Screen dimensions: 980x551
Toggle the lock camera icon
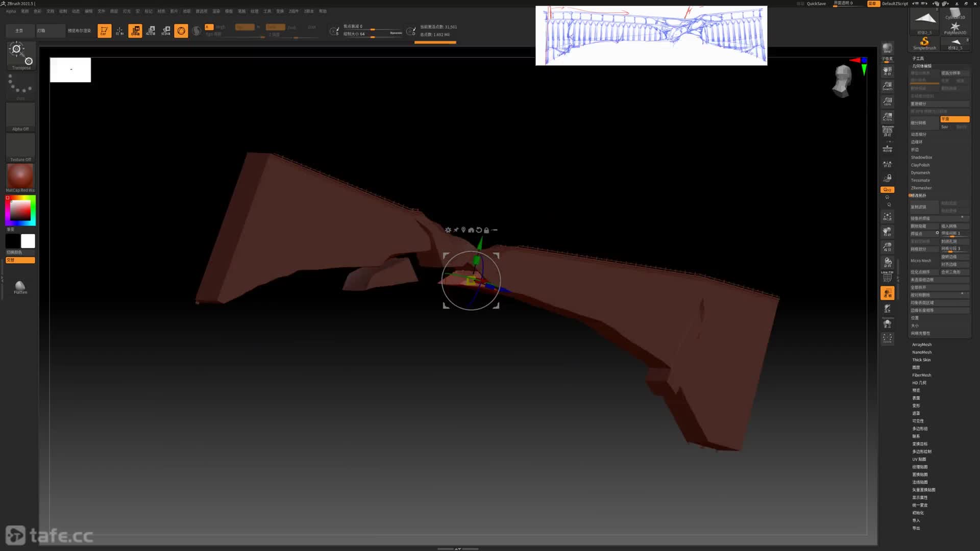(x=888, y=178)
